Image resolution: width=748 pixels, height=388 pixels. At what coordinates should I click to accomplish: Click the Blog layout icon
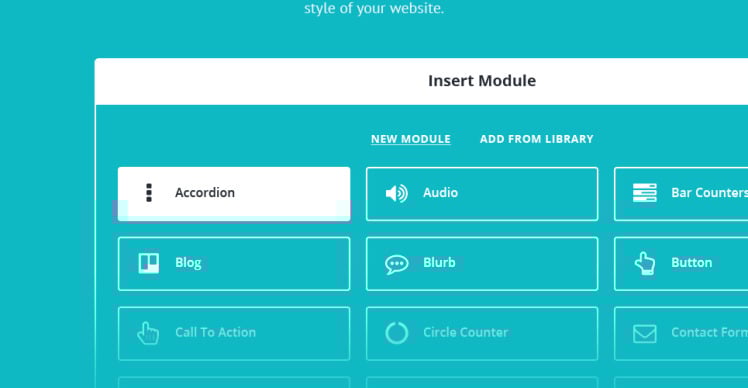149,263
